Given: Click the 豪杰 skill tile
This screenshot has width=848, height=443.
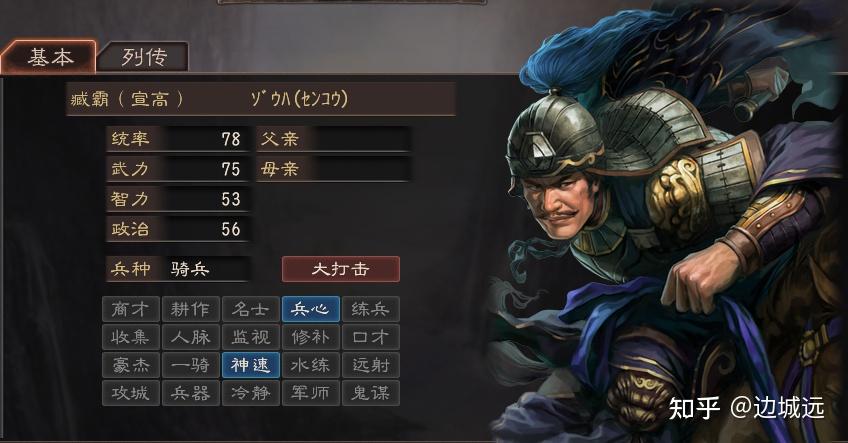Looking at the screenshot, I should coord(131,365).
